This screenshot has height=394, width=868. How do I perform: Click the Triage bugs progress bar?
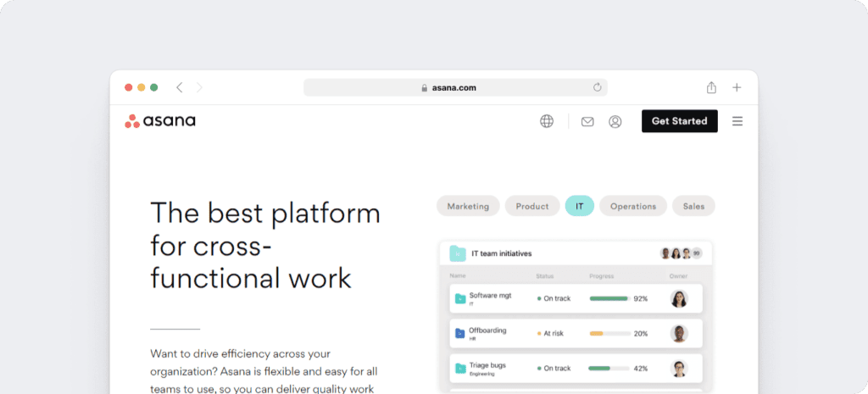click(x=610, y=369)
